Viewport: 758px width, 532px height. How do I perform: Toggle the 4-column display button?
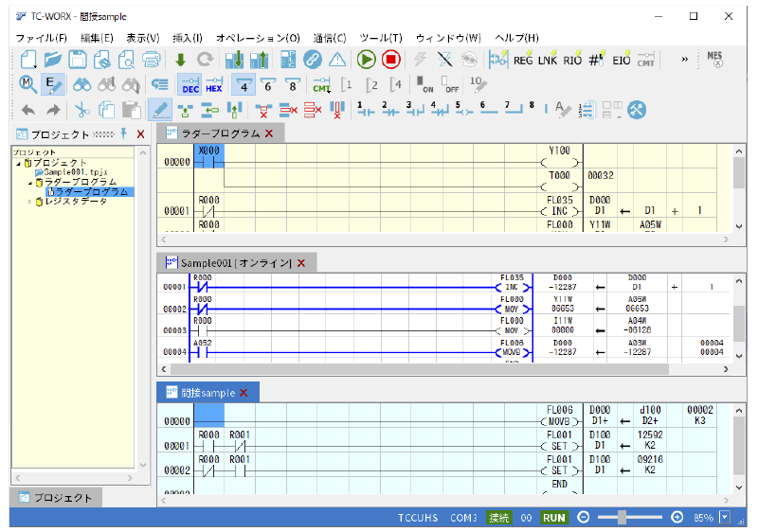[244, 84]
